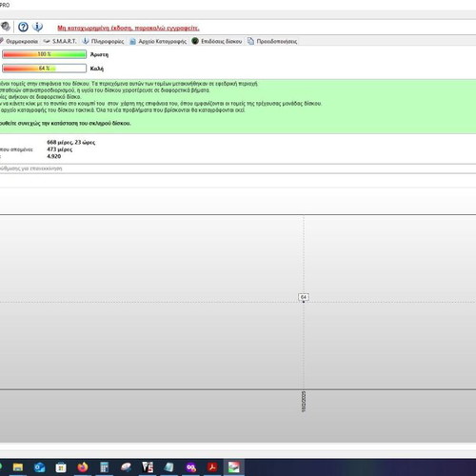
Task: Select the Αρχείο Καταγραφής log tab
Action: click(x=158, y=41)
